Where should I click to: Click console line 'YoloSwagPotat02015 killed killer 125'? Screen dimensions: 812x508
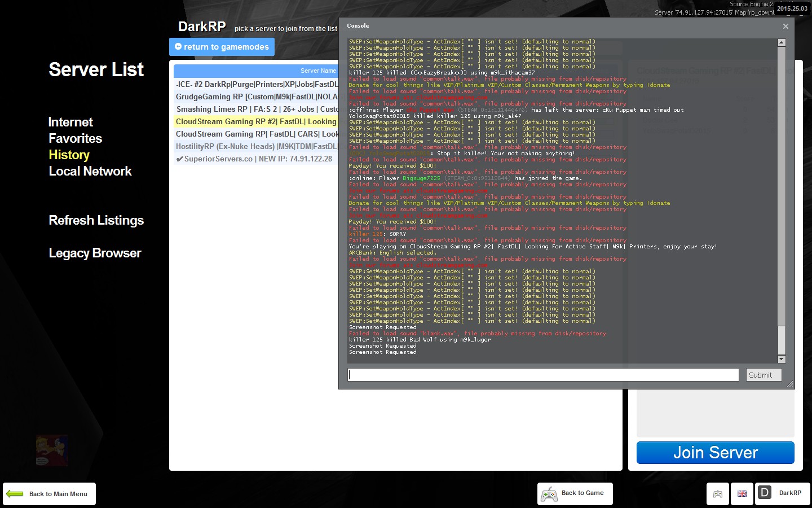[x=435, y=116]
